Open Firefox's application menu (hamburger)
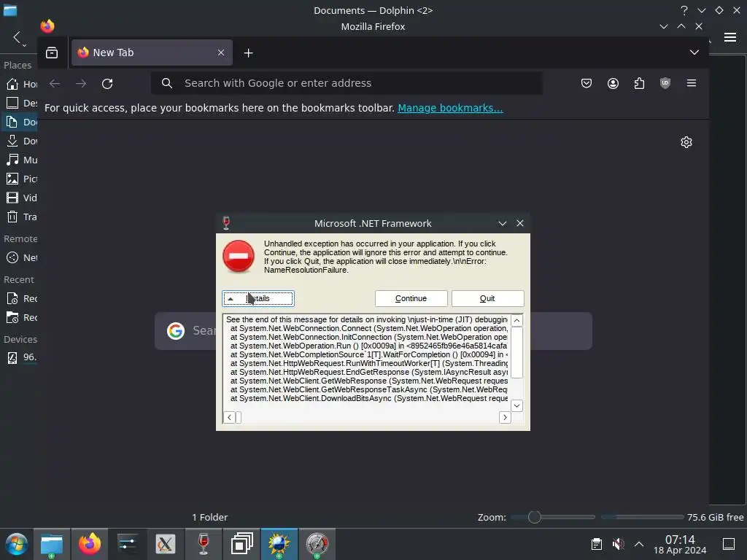 pos(692,83)
